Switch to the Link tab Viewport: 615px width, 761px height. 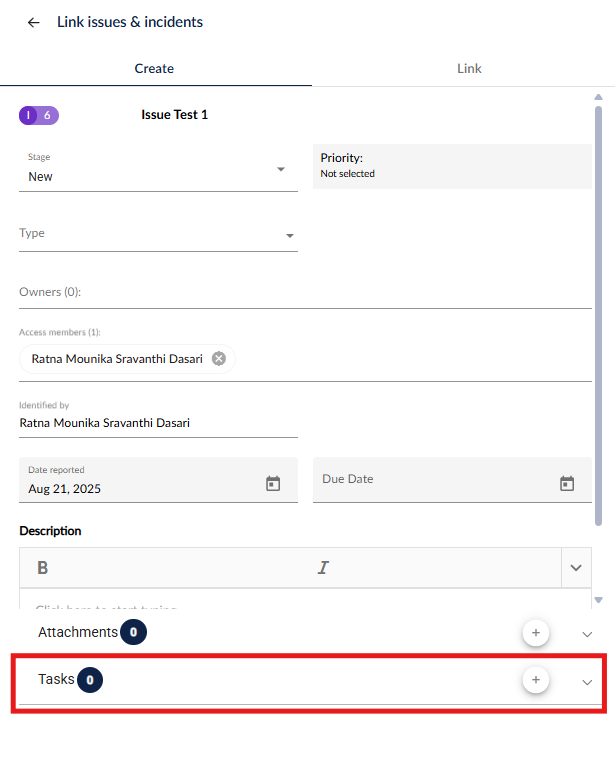[469, 68]
